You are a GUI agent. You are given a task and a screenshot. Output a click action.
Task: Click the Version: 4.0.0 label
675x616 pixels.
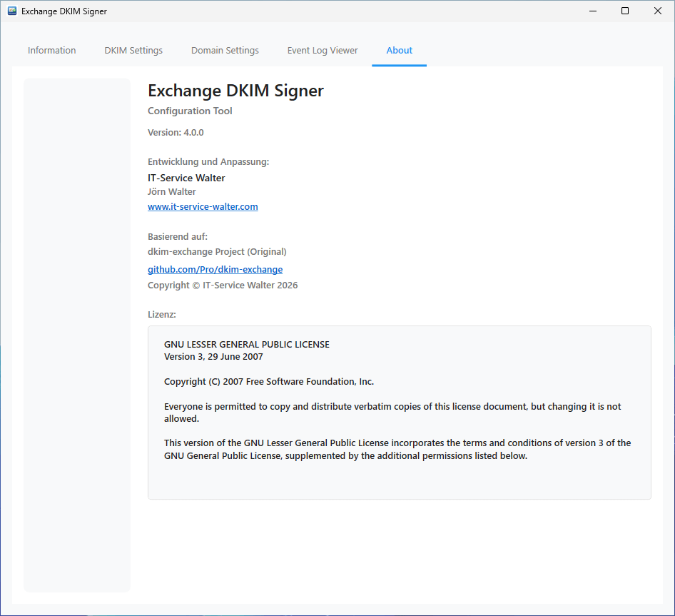[x=176, y=133]
